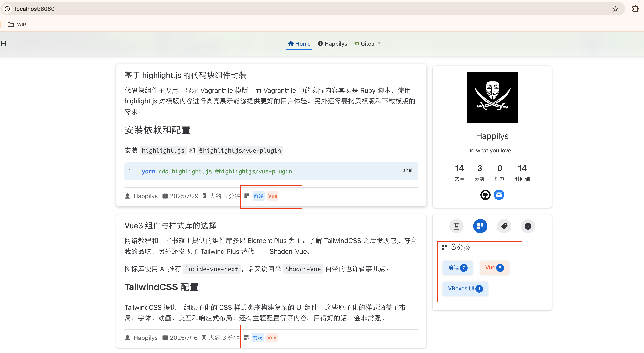Open the GitHub profile icon
This screenshot has width=644, height=353.
point(485,195)
